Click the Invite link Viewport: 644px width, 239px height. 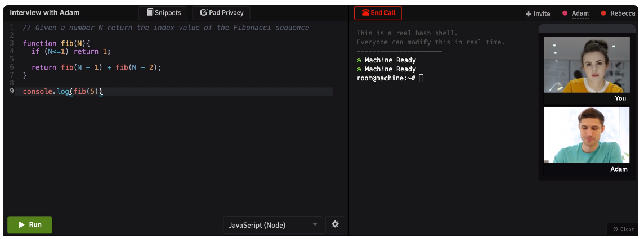coord(538,13)
